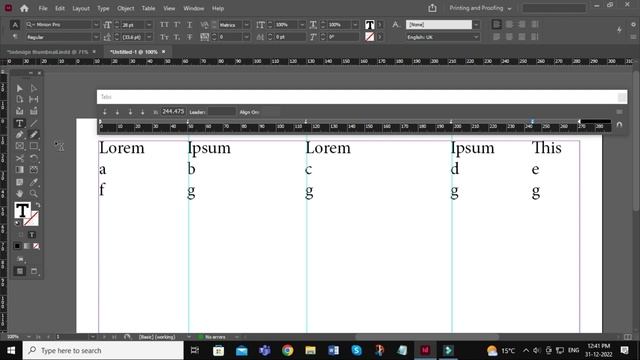Click the Align to Decimal Tab arrow

142,112
